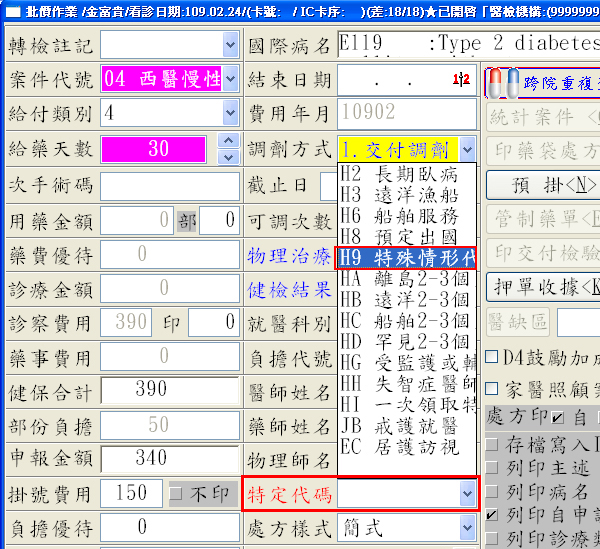Select H2 長期臥病 in the dropdown list
Image resolution: width=600 pixels, height=549 pixels.
click(x=407, y=174)
